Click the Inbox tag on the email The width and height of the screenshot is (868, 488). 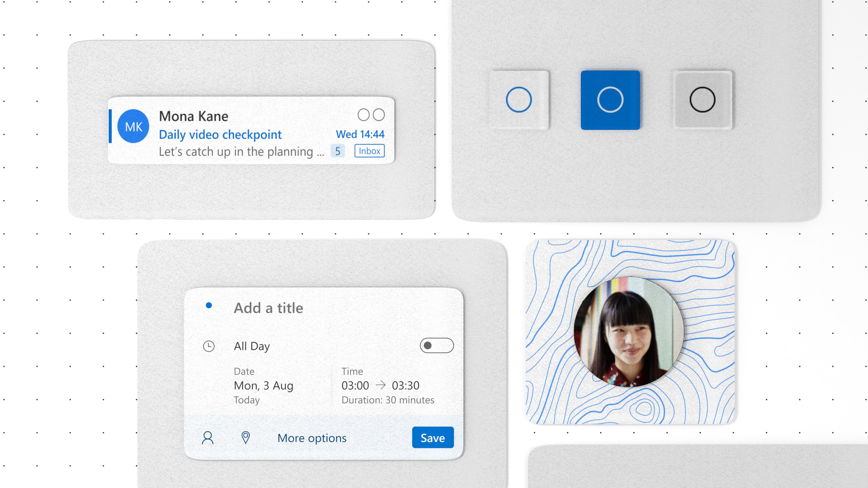(369, 151)
